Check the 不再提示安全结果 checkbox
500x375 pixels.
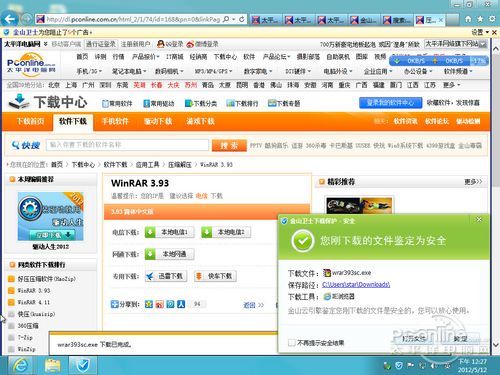(292, 342)
